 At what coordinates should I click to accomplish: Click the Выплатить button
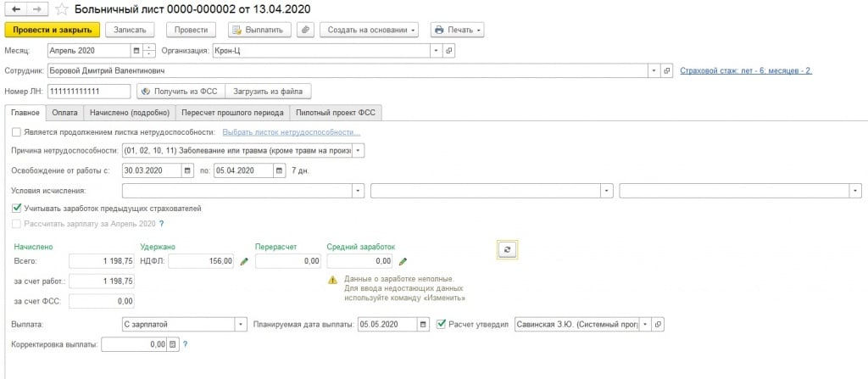pyautogui.click(x=259, y=30)
